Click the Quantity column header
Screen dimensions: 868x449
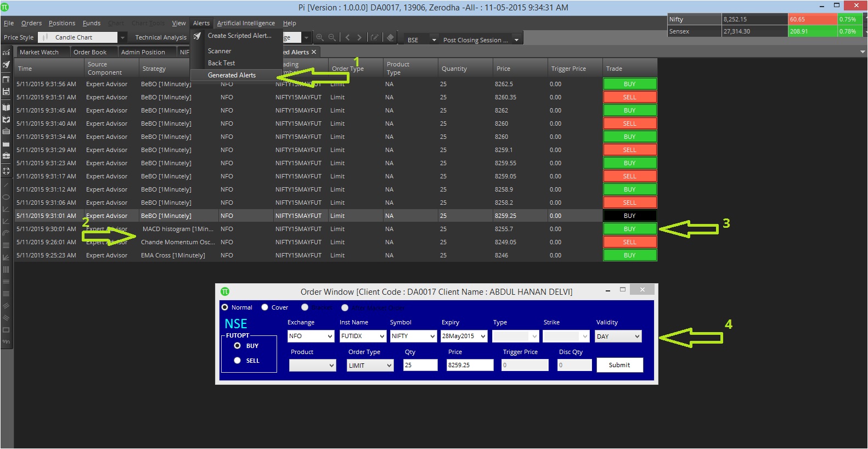point(465,69)
